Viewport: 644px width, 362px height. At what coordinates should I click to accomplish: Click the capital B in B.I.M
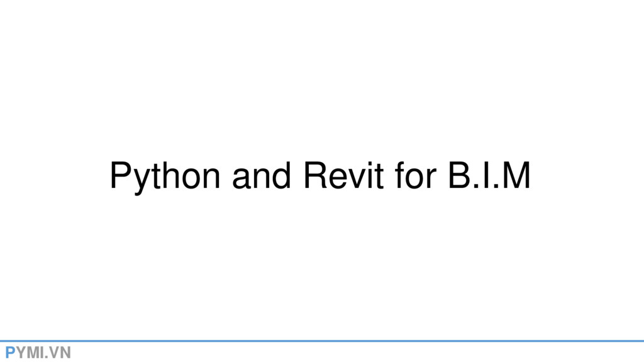[x=458, y=176]
